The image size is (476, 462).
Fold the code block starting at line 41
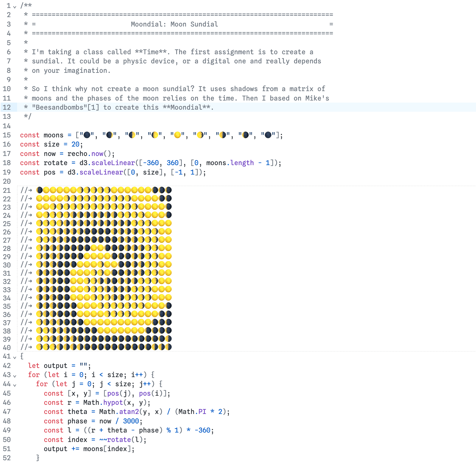point(15,357)
